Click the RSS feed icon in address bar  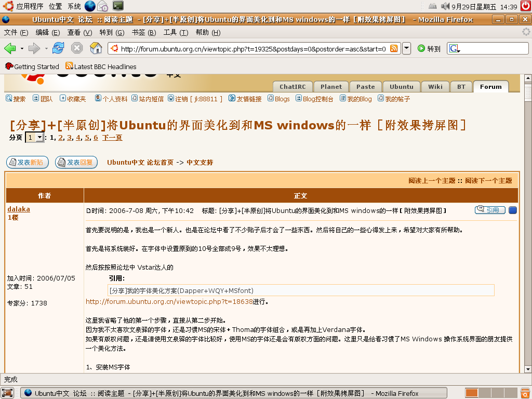(x=394, y=48)
